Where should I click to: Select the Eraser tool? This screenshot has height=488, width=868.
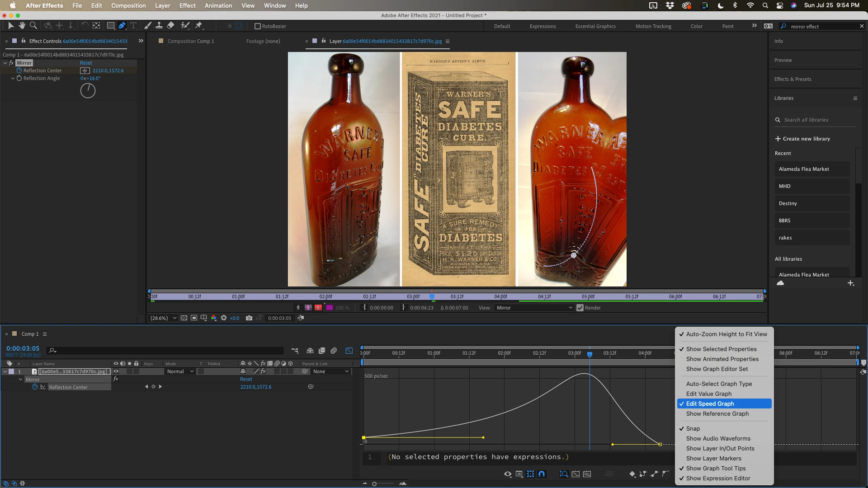[170, 26]
